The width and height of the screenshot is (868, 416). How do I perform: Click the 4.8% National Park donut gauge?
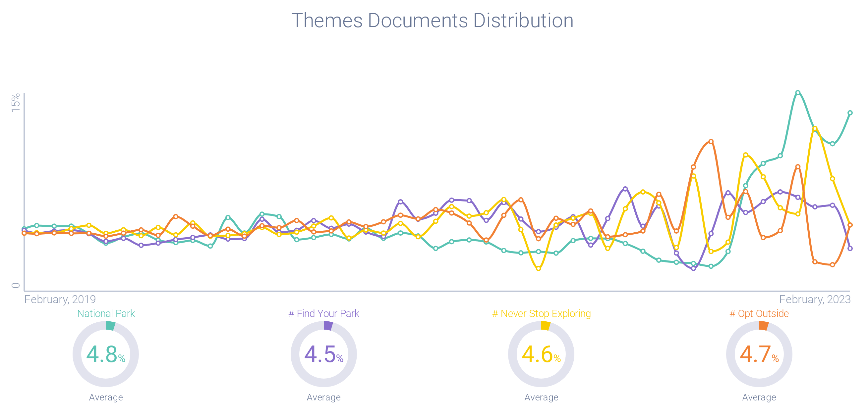(x=105, y=354)
